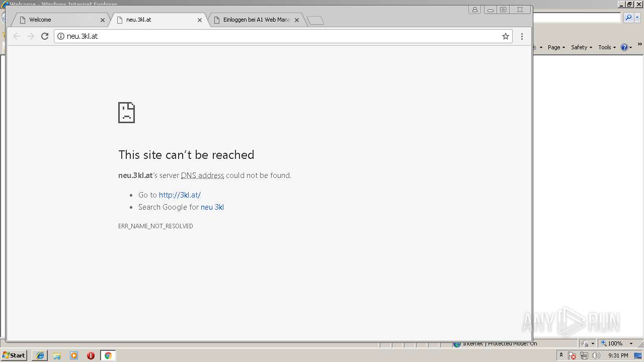644x362 pixels.
Task: Launch Windows Media Player from taskbar
Action: click(x=74, y=355)
